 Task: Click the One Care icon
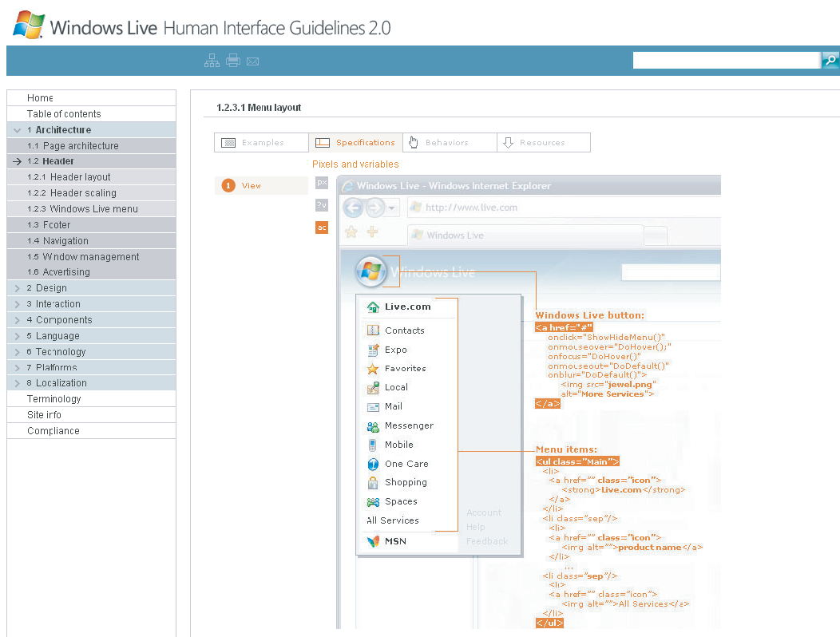click(373, 464)
